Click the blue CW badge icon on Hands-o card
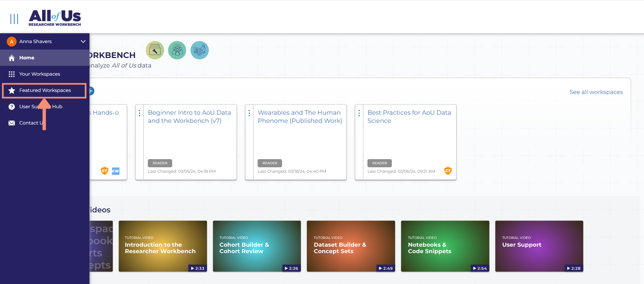The width and height of the screenshot is (644, 284). (116, 171)
